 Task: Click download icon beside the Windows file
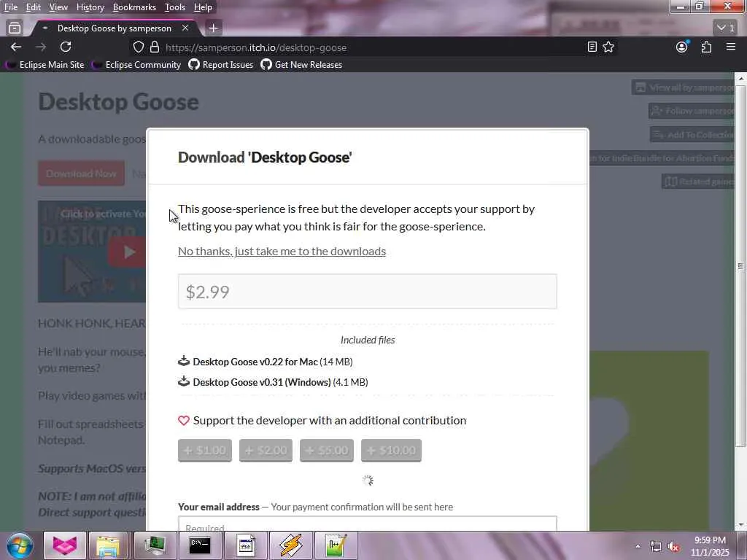[x=184, y=381]
